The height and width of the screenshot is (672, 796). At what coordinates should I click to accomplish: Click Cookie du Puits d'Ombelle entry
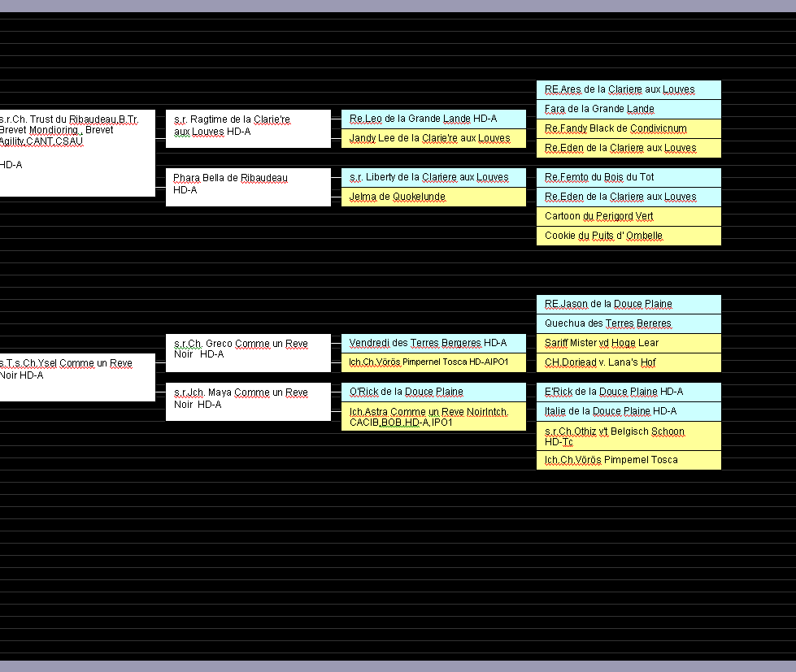click(629, 236)
